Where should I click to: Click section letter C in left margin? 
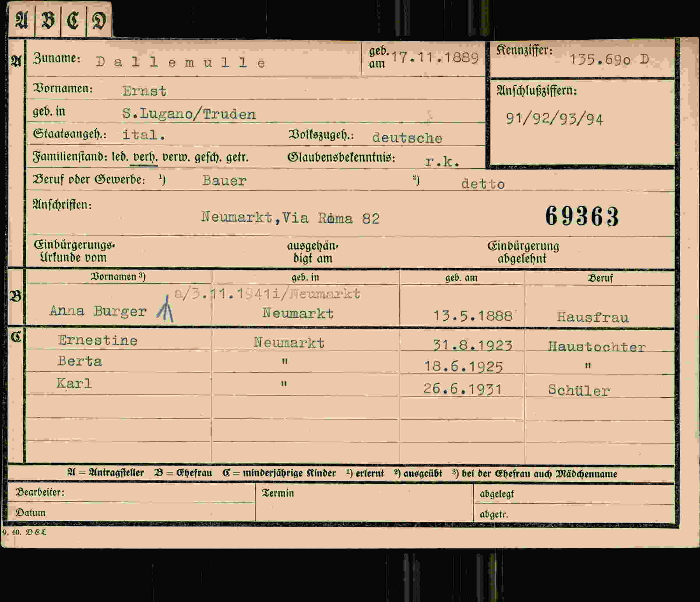[16, 337]
